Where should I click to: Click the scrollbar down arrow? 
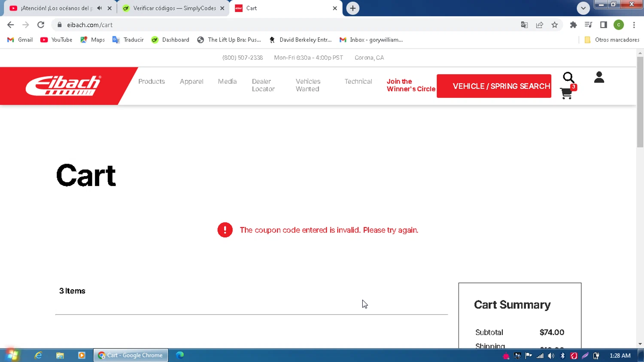click(640, 344)
